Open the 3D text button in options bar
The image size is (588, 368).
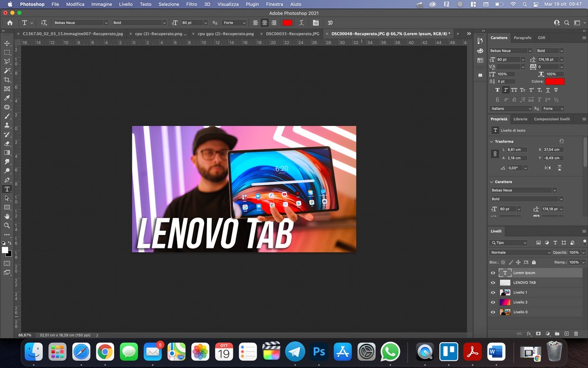click(x=330, y=22)
